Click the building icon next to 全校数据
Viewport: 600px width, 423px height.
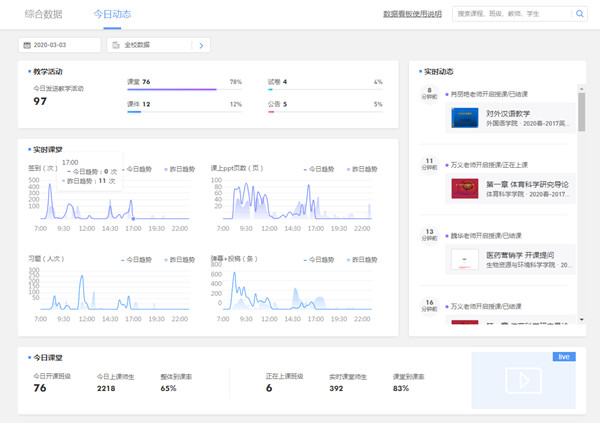(x=116, y=45)
